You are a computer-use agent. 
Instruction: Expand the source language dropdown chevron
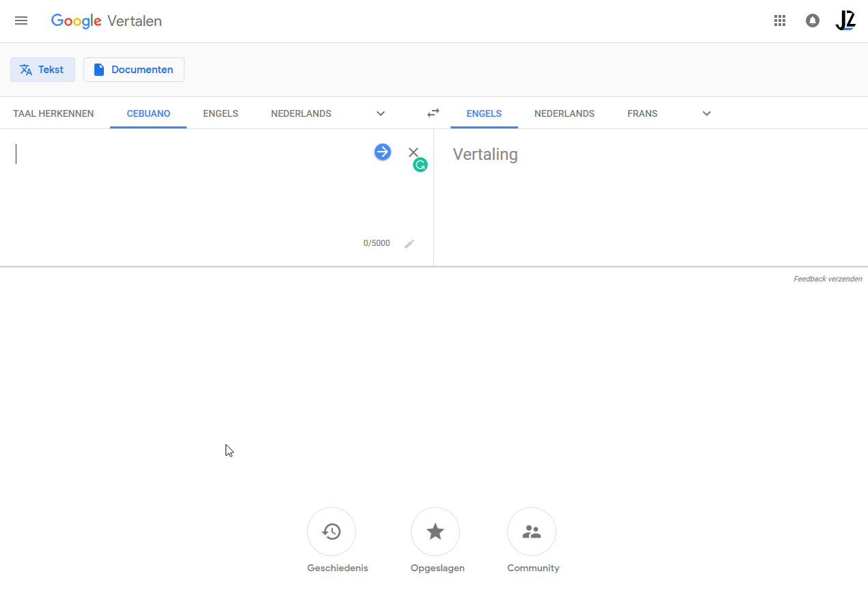tap(381, 113)
